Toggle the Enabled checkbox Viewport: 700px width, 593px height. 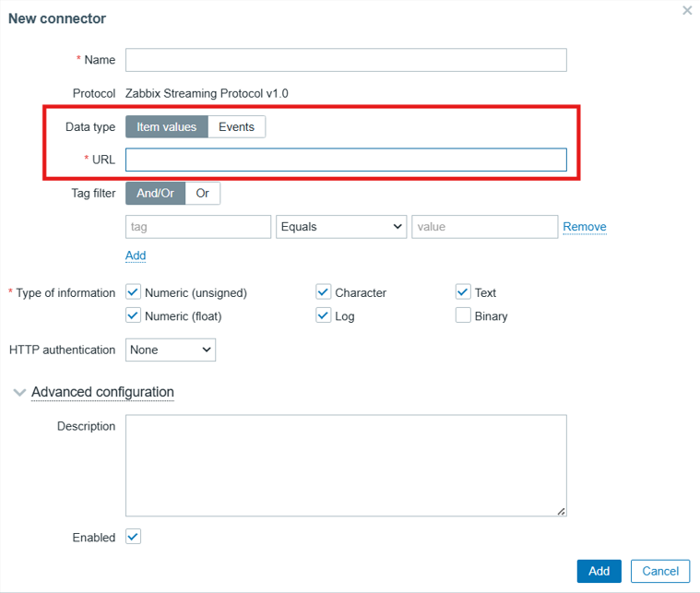pyautogui.click(x=134, y=537)
